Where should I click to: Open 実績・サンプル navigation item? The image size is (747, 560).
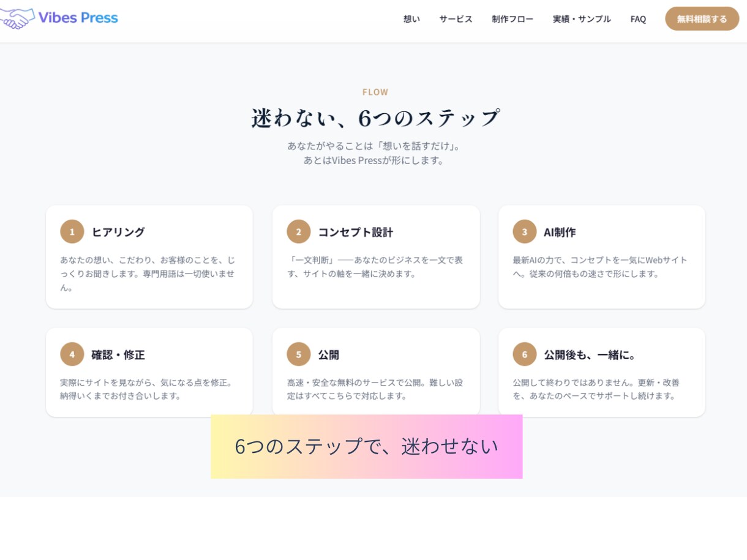[582, 19]
